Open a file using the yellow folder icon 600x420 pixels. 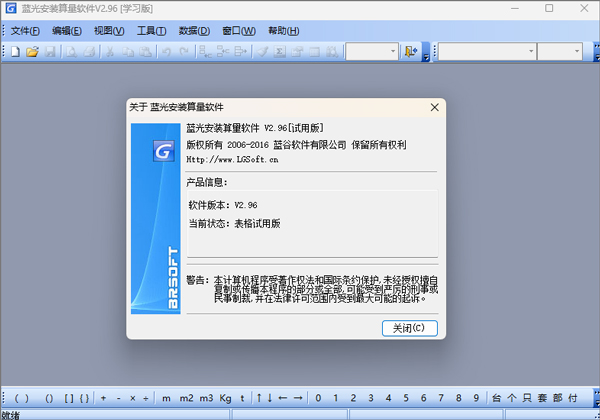point(33,52)
